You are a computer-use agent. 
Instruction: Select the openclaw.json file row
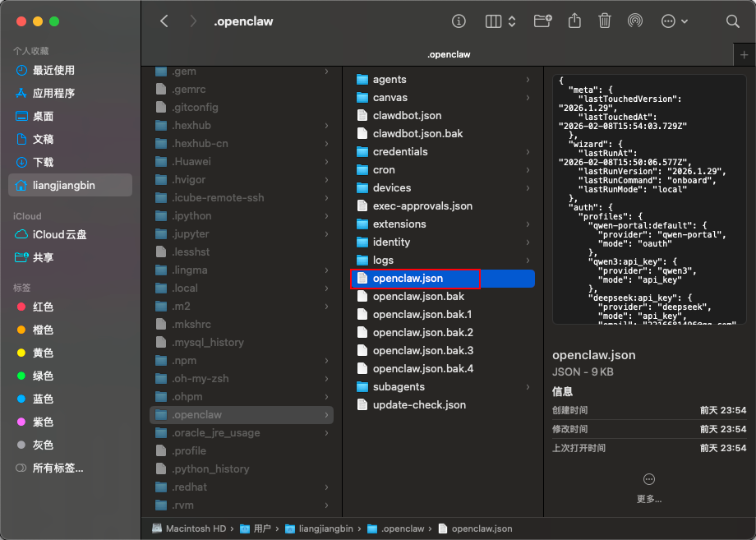point(443,279)
